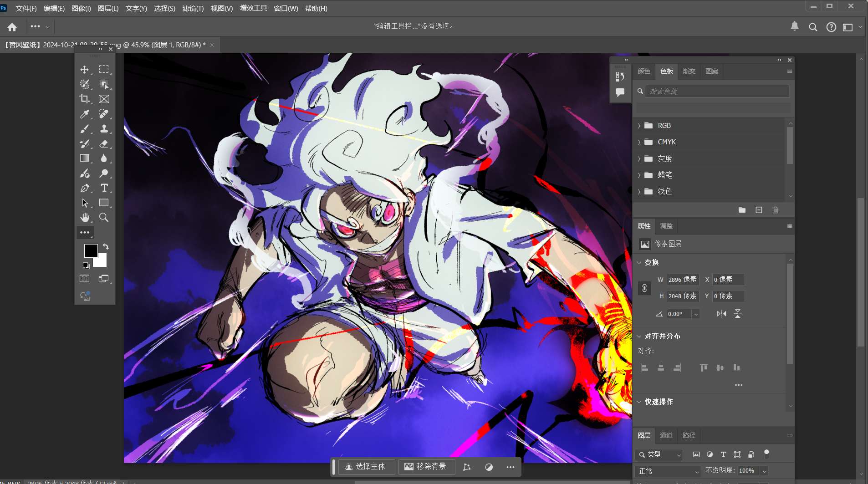This screenshot has width=868, height=484.
Task: Select the Dodge tool
Action: [x=104, y=173]
